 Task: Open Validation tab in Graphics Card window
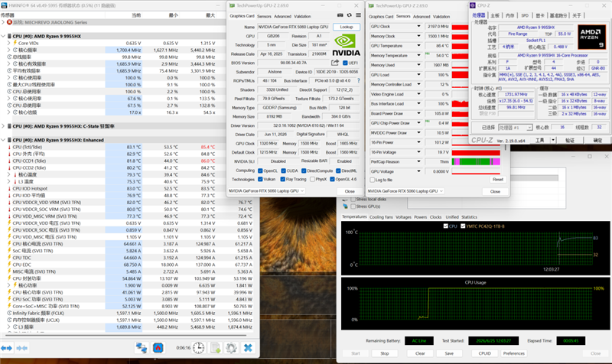tap(302, 16)
